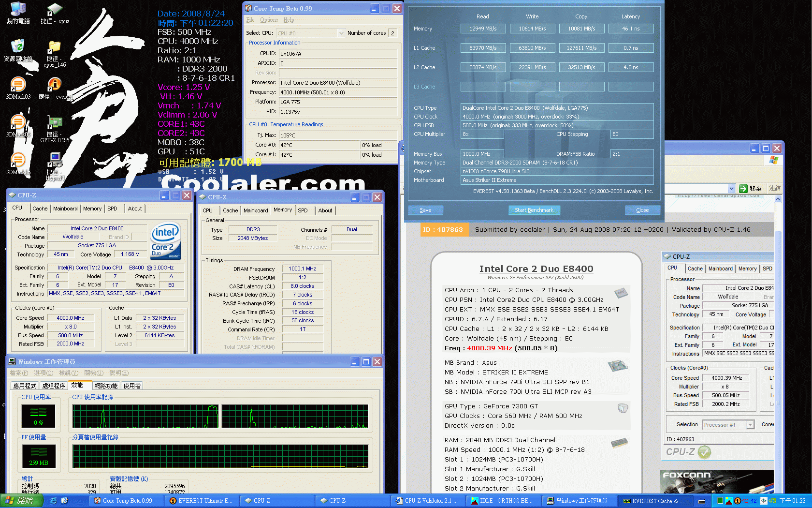Switch to EVEREST Ultimate taskbar item

202,501
